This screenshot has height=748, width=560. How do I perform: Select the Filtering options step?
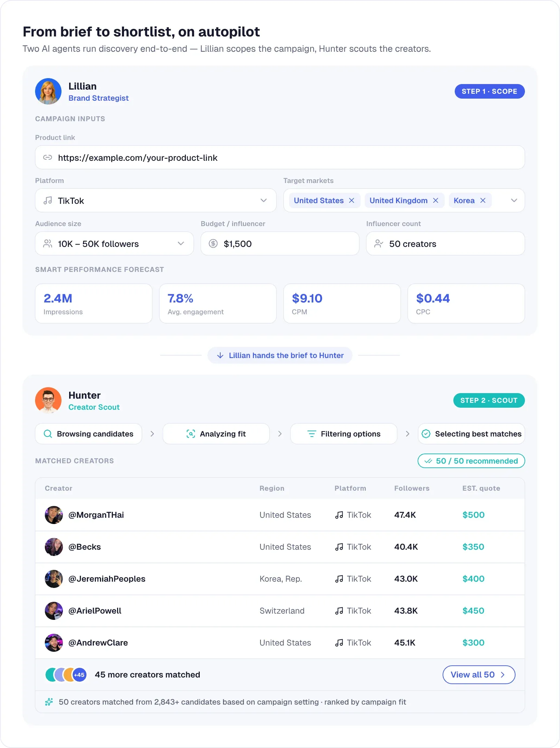click(344, 434)
